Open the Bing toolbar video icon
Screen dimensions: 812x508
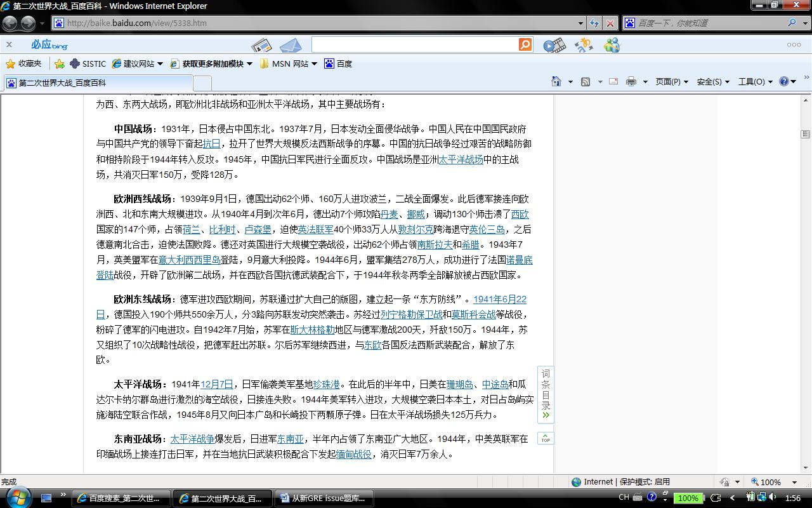point(554,45)
